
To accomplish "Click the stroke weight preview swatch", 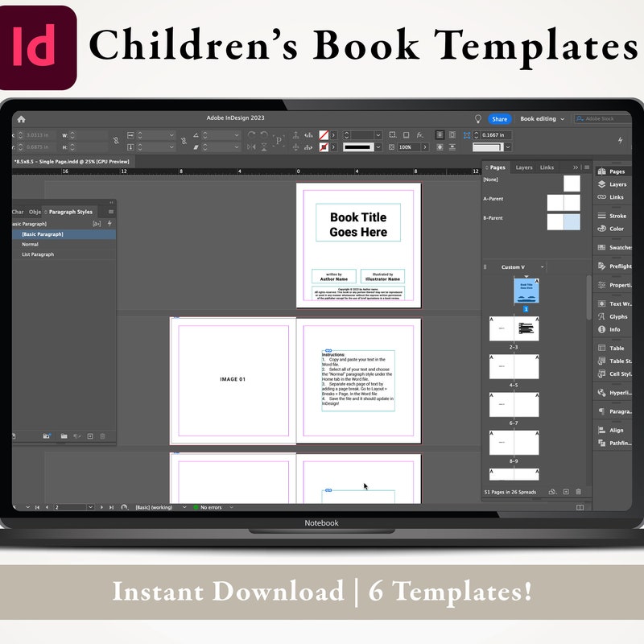I will point(359,147).
